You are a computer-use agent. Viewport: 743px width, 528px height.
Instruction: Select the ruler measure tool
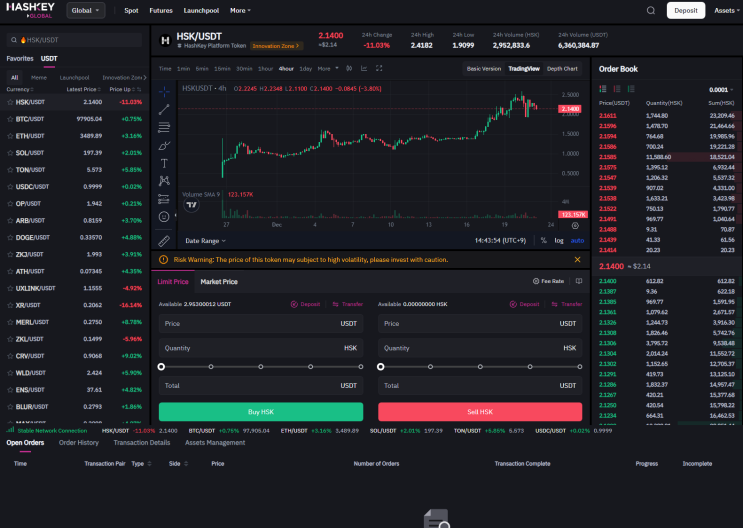(x=164, y=241)
